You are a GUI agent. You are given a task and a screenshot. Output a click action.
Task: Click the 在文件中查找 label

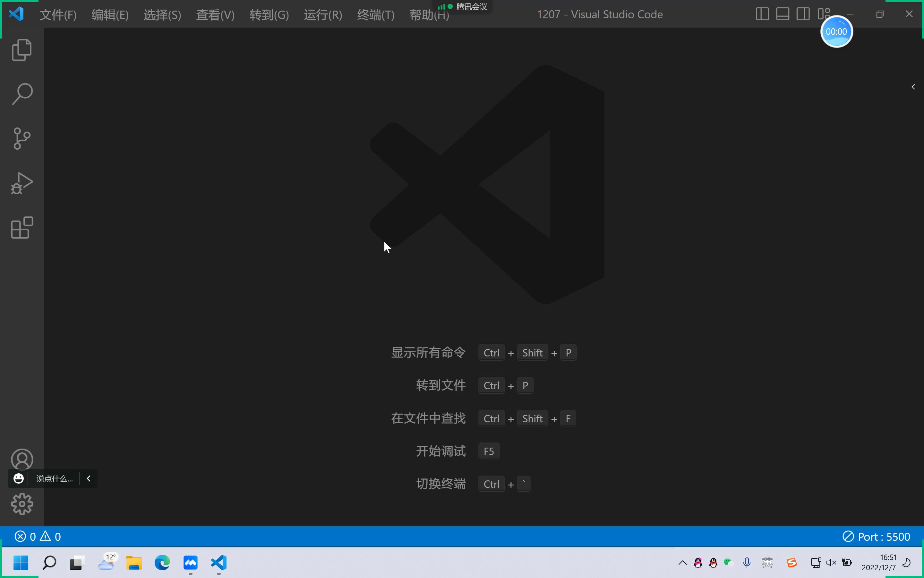pos(428,418)
